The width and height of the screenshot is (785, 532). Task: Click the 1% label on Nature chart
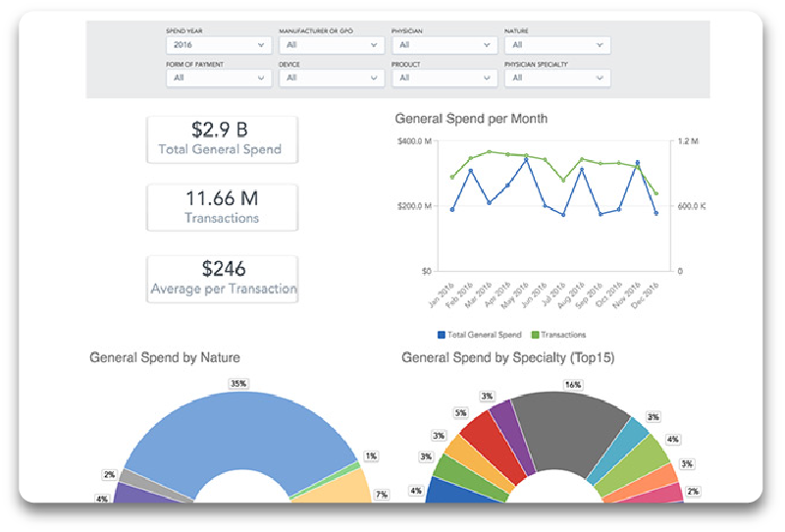371,456
